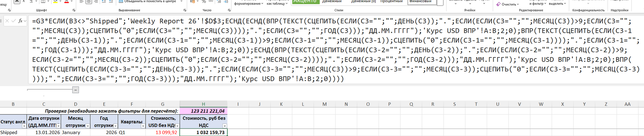This screenshot has width=644, height=136.
Task: Decrease decimal places
Action: tap(226, 1)
